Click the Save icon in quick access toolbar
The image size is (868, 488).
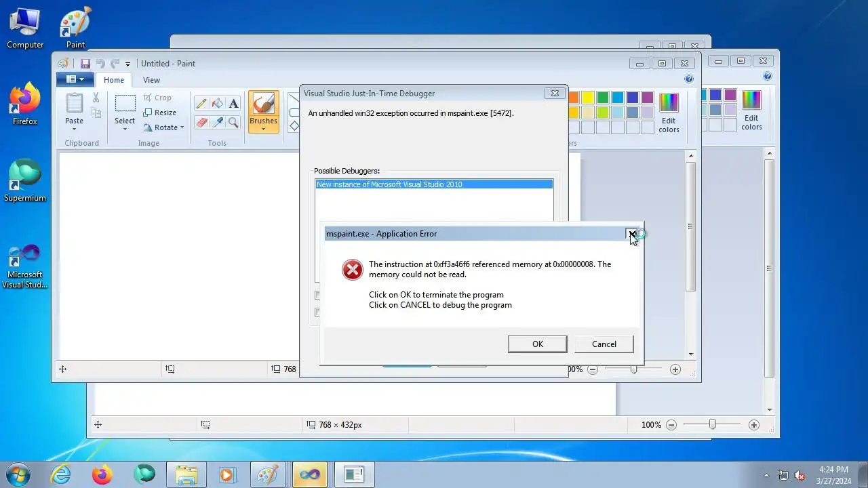pos(85,64)
